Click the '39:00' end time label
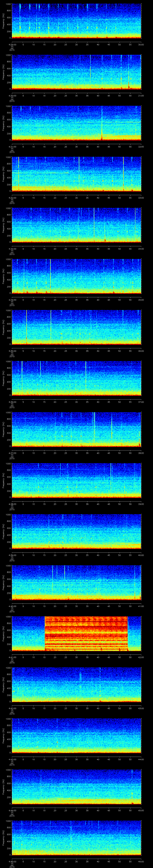Image resolution: width=153 pixels, height=868 pixels. point(141,504)
